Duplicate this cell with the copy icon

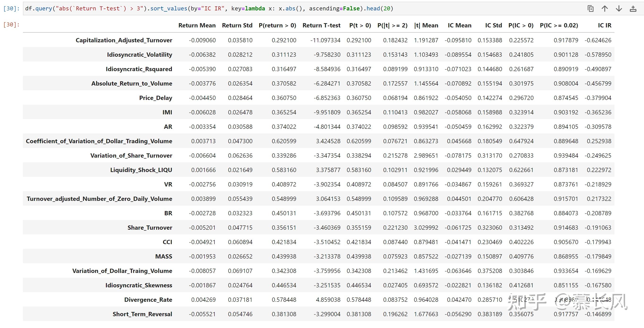pyautogui.click(x=591, y=9)
